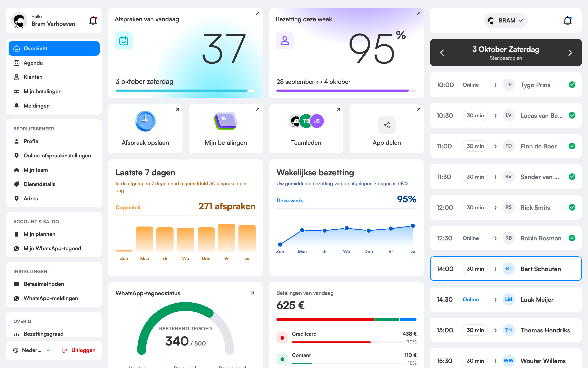
Task: Open Betaalmethoden under Instellingen
Action: click(x=54, y=284)
